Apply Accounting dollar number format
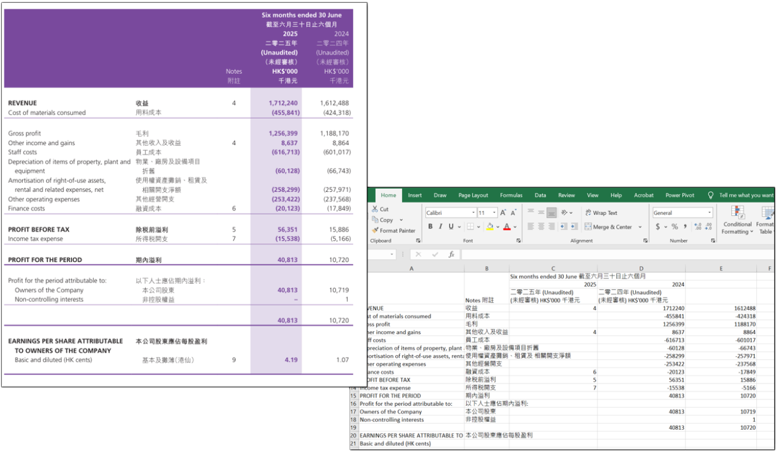 tap(658, 226)
